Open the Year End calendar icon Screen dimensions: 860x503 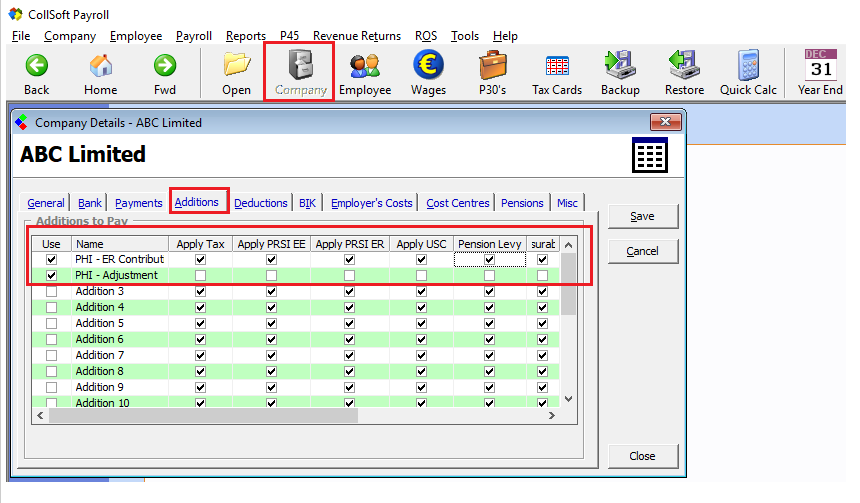coord(821,66)
